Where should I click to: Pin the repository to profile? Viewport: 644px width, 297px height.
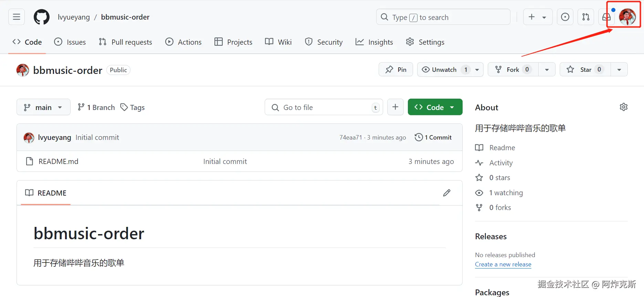point(396,69)
